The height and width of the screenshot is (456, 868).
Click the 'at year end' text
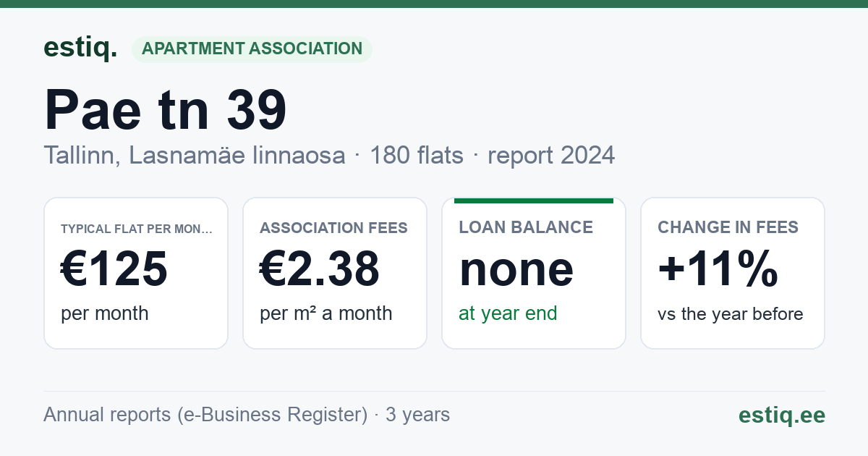[x=508, y=313]
